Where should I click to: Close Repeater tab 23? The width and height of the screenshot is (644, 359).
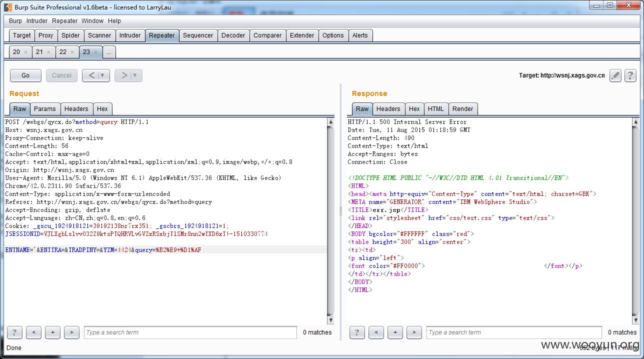click(95, 52)
